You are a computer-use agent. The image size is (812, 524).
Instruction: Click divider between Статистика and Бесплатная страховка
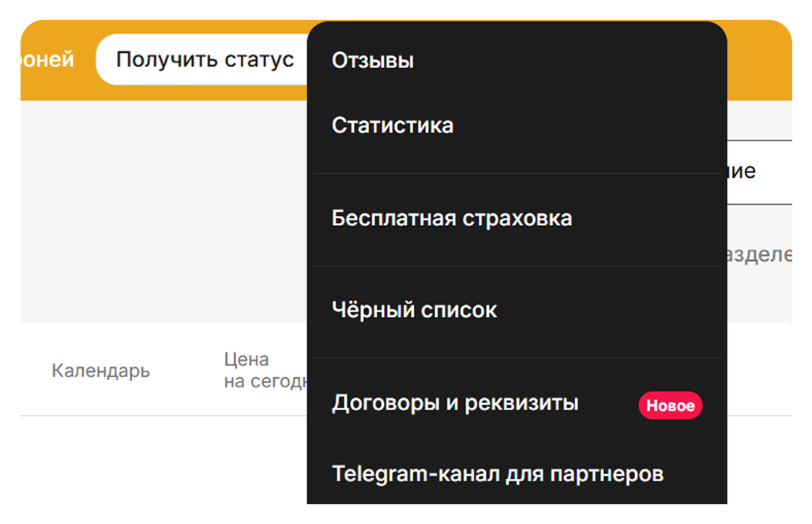click(517, 173)
